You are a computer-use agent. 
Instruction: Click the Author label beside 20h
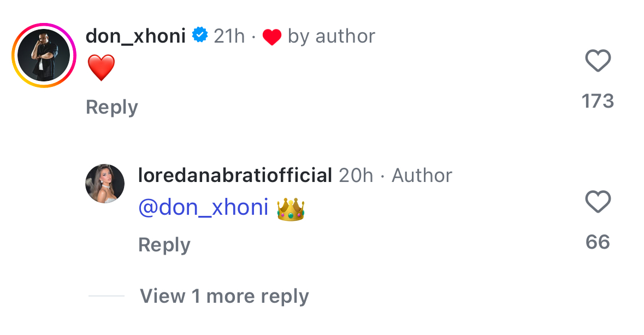tap(422, 175)
